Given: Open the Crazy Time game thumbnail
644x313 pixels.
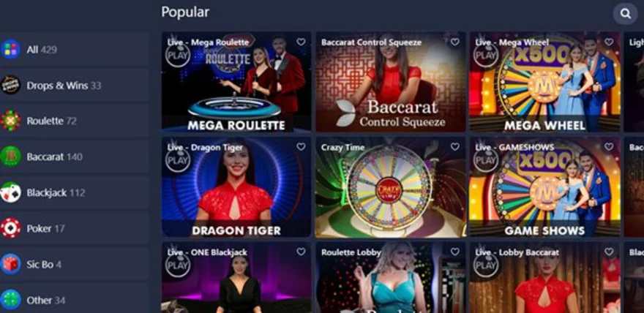Looking at the screenshot, I should click(x=391, y=187).
